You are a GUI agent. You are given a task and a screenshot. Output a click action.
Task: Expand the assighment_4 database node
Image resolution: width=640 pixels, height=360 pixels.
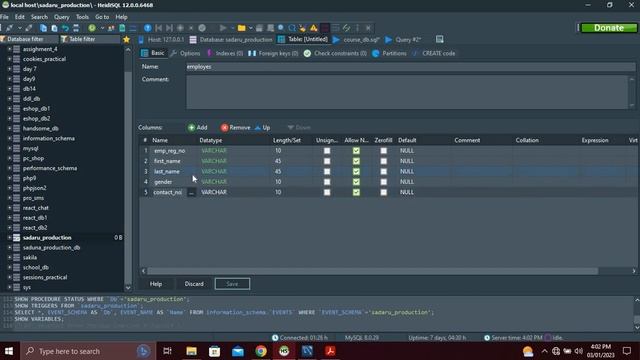point(9,49)
